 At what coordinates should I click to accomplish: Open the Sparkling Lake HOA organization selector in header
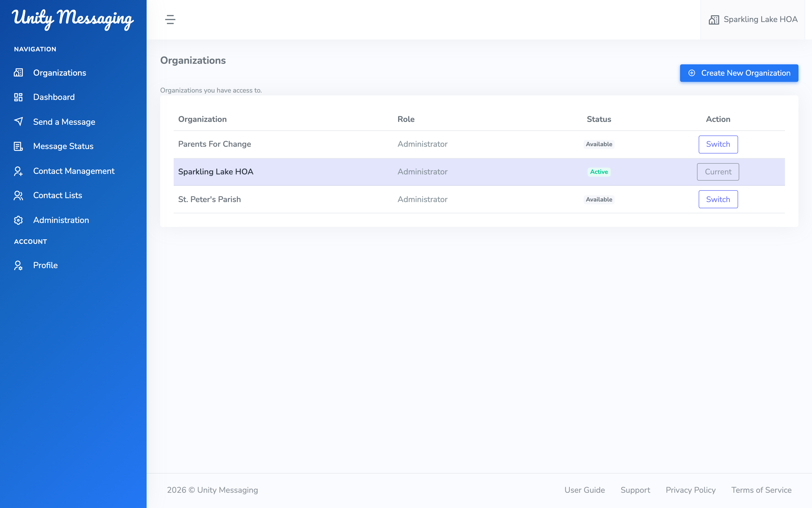753,19
